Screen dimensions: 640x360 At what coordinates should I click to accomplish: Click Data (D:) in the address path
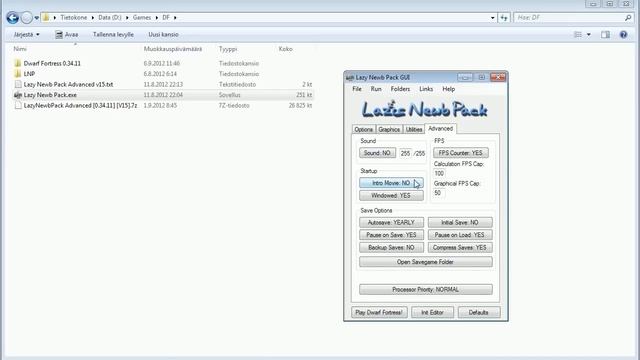click(x=110, y=18)
